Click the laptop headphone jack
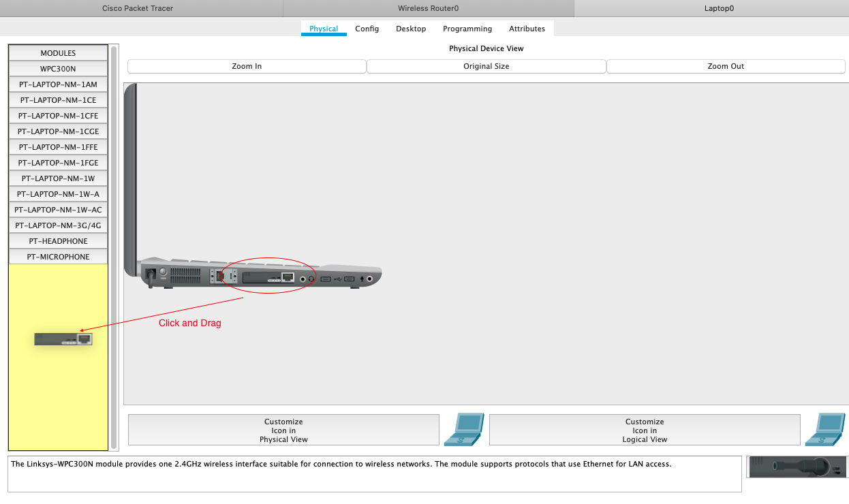The width and height of the screenshot is (849, 504). (x=303, y=279)
